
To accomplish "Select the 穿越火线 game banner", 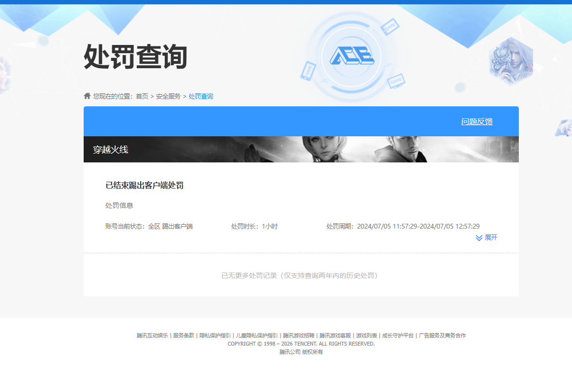I will (x=301, y=149).
